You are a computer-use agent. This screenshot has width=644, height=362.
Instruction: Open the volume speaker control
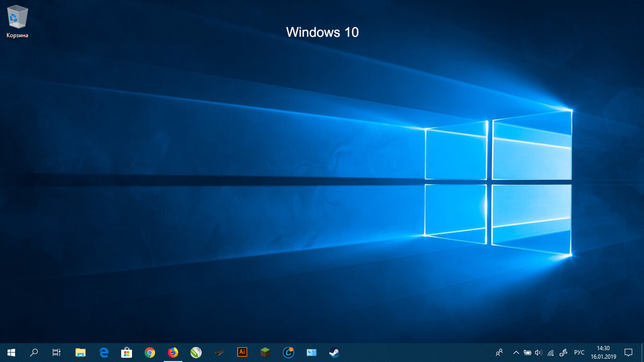point(539,352)
